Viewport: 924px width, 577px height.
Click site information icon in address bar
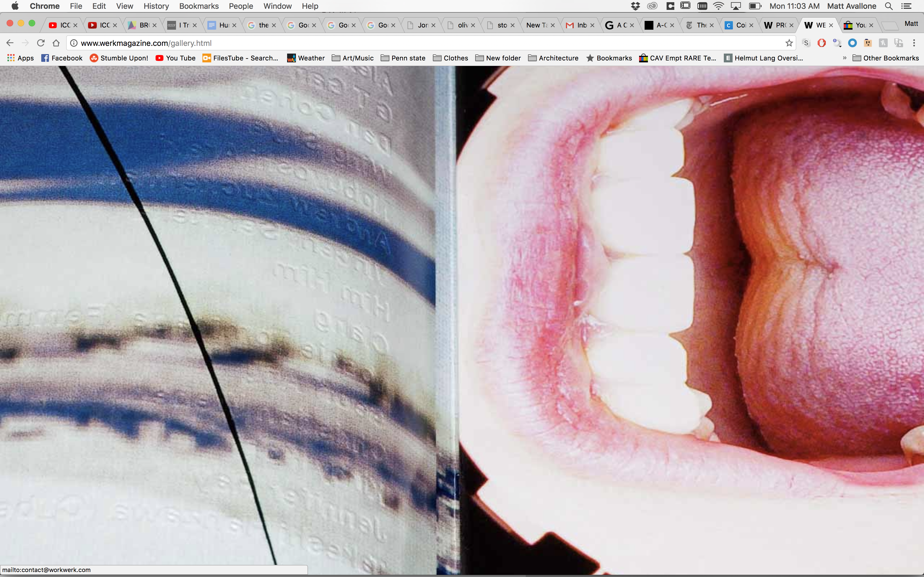coord(74,43)
